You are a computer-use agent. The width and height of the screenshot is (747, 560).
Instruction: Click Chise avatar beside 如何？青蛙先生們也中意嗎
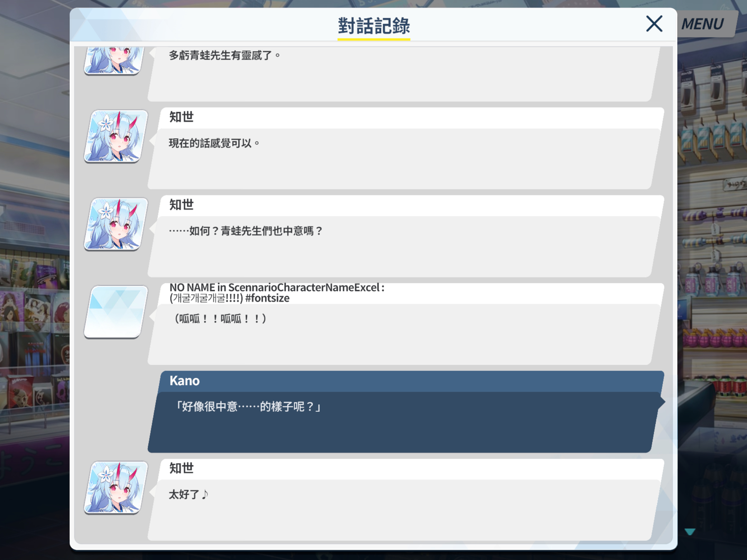(x=116, y=224)
